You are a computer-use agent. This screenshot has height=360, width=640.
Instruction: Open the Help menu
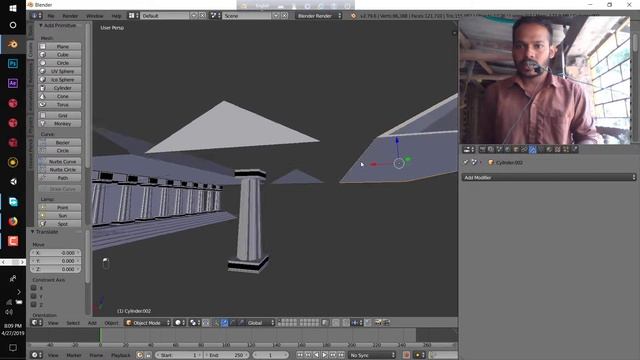pos(116,16)
